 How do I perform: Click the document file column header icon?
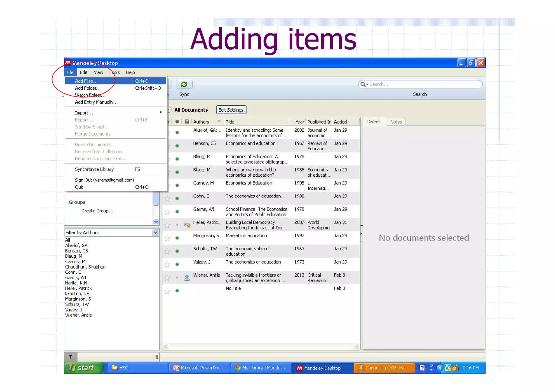[x=187, y=122]
